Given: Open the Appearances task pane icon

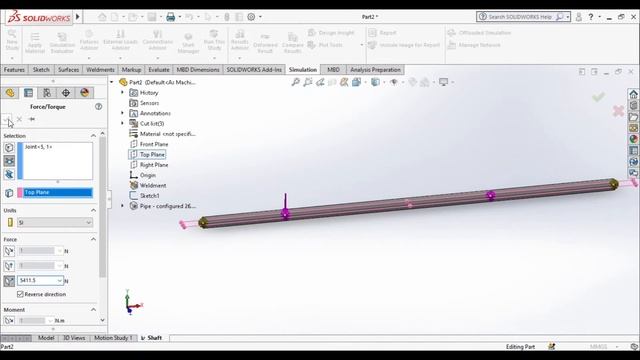Looking at the screenshot, I should 633,139.
